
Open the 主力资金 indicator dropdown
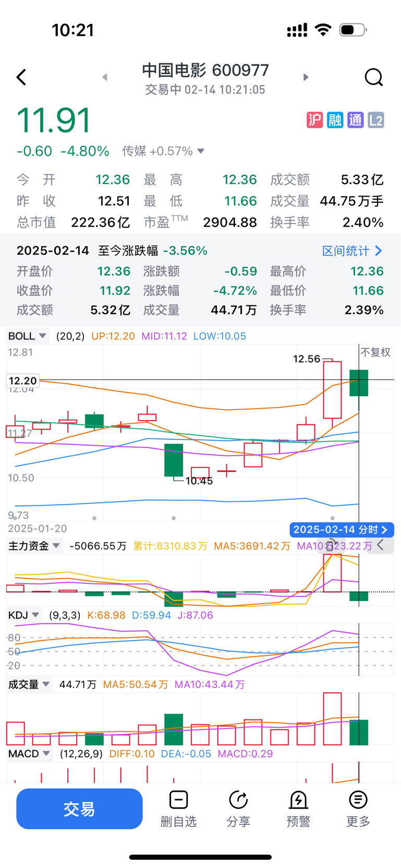[x=34, y=546]
